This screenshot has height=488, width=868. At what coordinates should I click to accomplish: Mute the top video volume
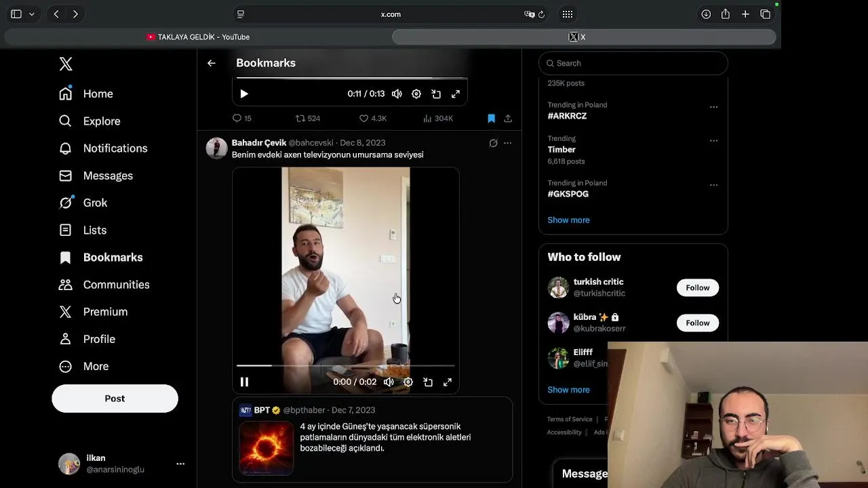click(x=397, y=94)
